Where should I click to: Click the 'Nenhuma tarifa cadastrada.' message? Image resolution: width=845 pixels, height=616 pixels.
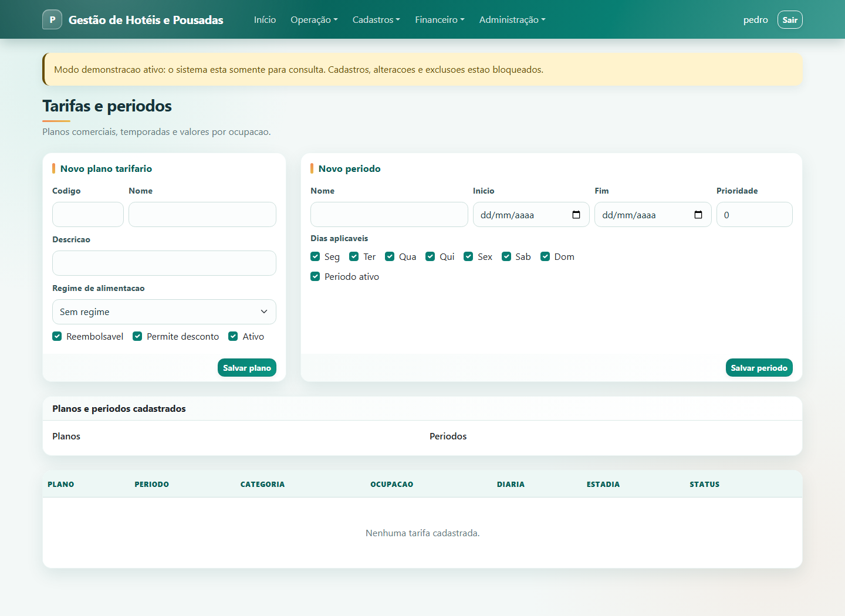coord(422,533)
